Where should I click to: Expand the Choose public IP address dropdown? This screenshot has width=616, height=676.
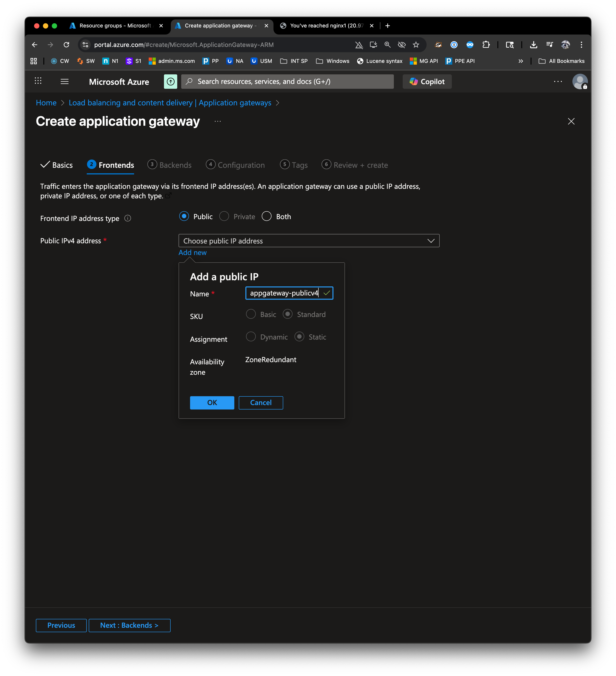(309, 241)
